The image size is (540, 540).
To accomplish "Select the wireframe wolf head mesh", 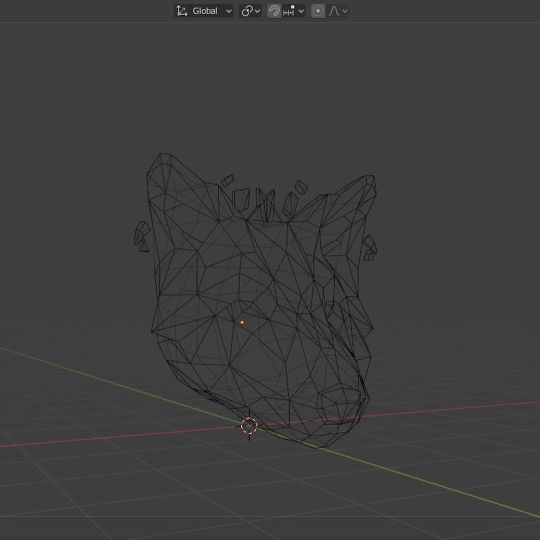I will 256,300.
